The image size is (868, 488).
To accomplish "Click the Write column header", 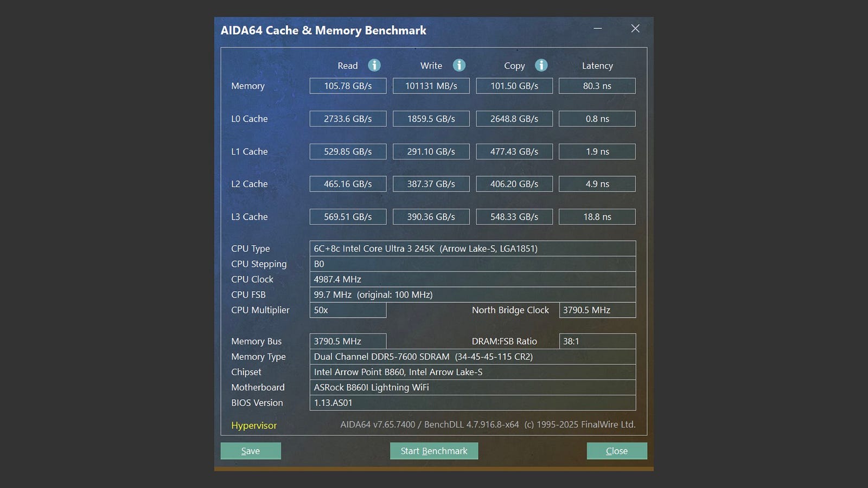I will pyautogui.click(x=431, y=66).
